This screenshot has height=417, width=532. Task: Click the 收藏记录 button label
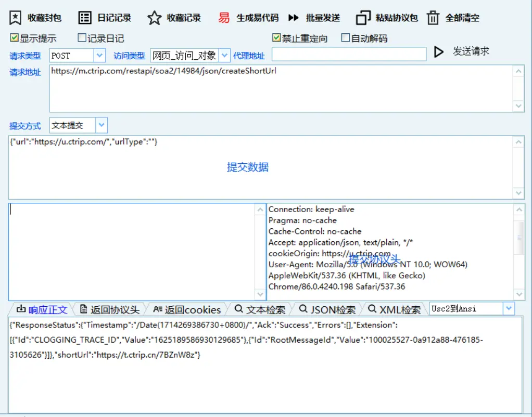pyautogui.click(x=184, y=18)
